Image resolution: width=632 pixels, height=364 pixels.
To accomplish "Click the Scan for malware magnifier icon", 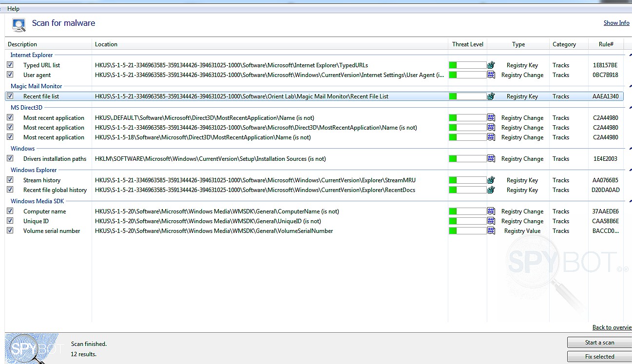I will [x=19, y=24].
